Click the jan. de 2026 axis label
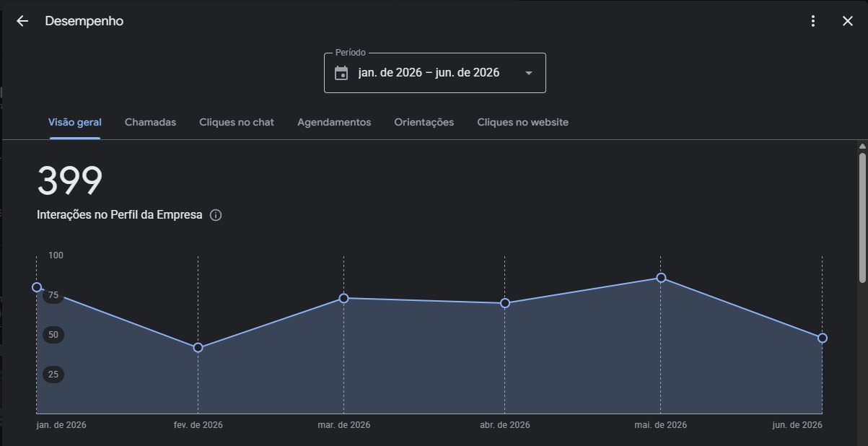Screen dimensions: 868x446 tap(61, 425)
